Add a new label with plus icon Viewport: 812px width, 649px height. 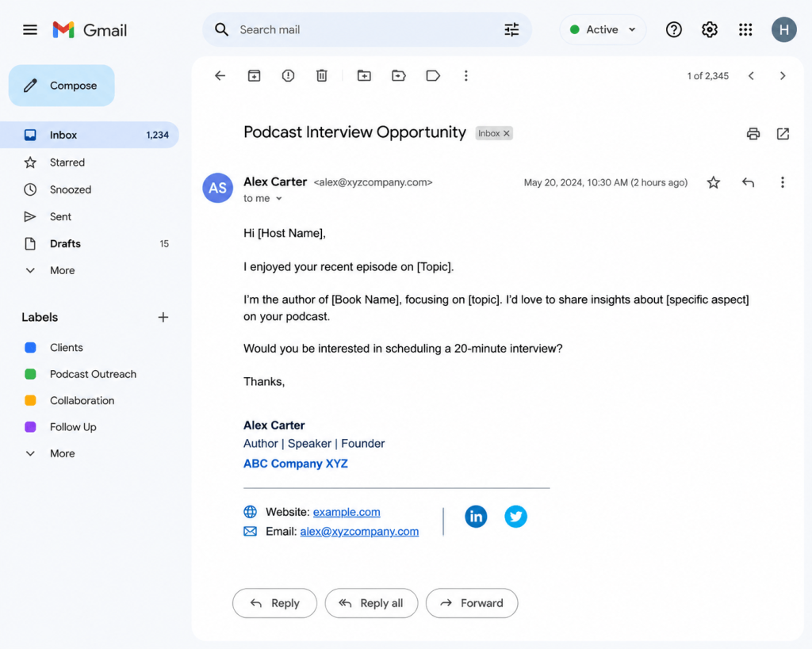pos(163,317)
